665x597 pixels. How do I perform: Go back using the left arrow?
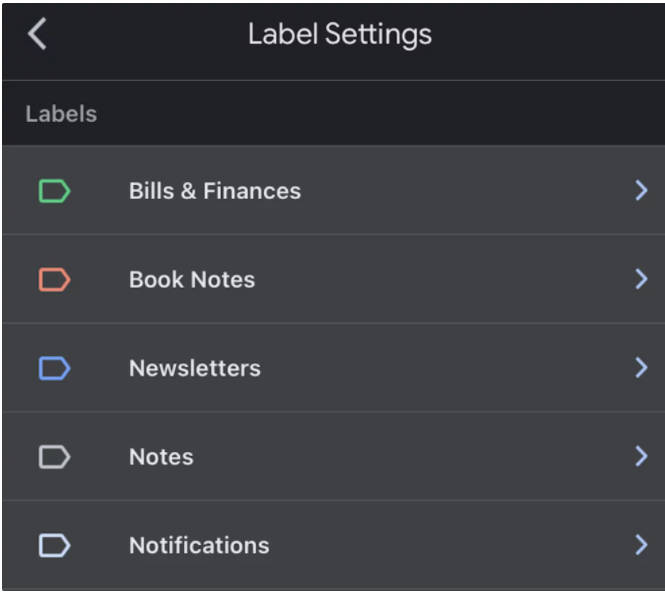pyautogui.click(x=37, y=34)
